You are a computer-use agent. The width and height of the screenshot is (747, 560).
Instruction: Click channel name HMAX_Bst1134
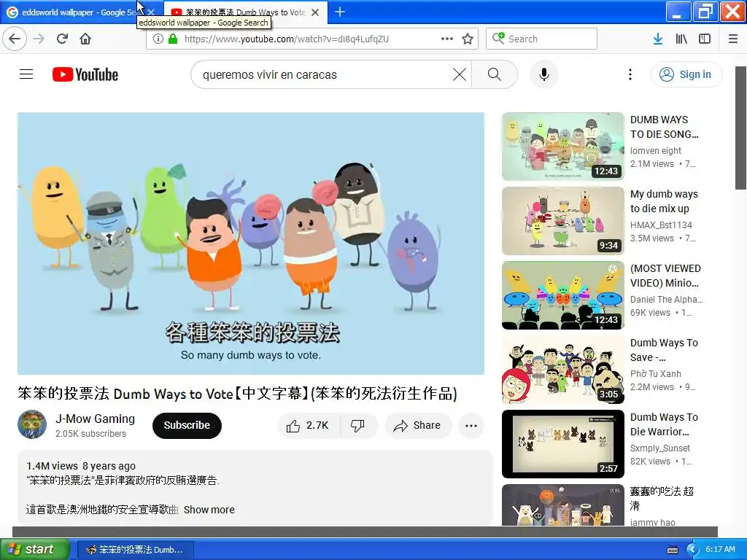click(661, 225)
